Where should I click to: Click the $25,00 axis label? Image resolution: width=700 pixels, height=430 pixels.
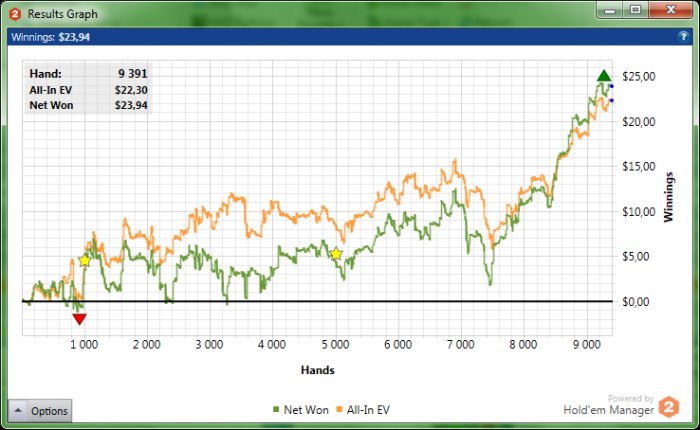[x=639, y=76]
